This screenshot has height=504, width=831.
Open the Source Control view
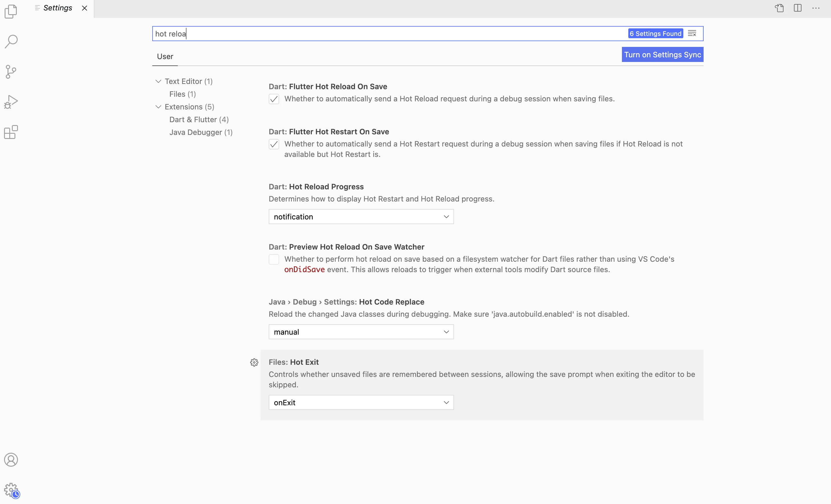pos(11,72)
